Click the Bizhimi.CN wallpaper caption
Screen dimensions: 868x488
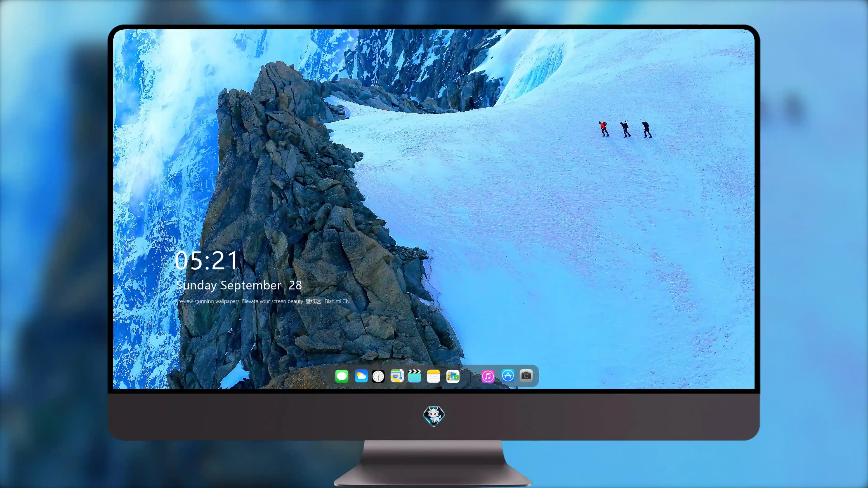(x=262, y=301)
